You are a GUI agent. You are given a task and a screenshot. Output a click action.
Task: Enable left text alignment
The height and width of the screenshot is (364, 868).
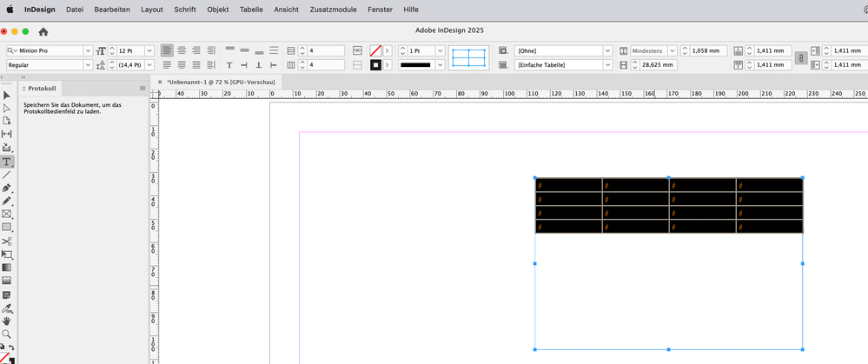tap(167, 51)
